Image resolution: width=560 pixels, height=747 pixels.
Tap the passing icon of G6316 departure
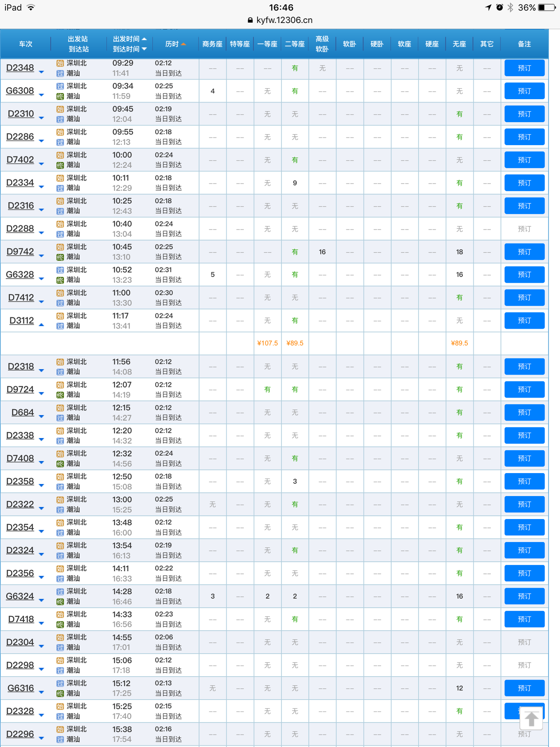point(60,684)
